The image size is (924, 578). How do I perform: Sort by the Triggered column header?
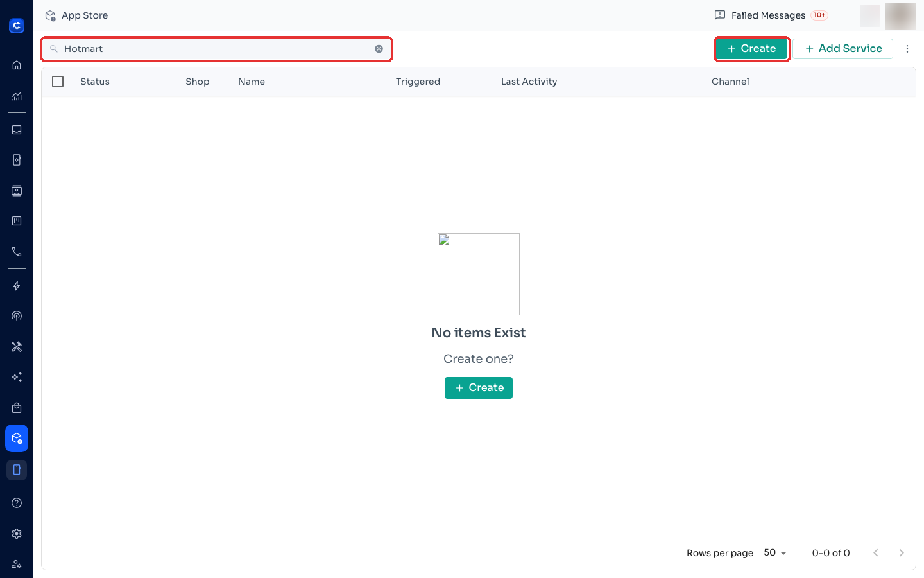point(418,82)
